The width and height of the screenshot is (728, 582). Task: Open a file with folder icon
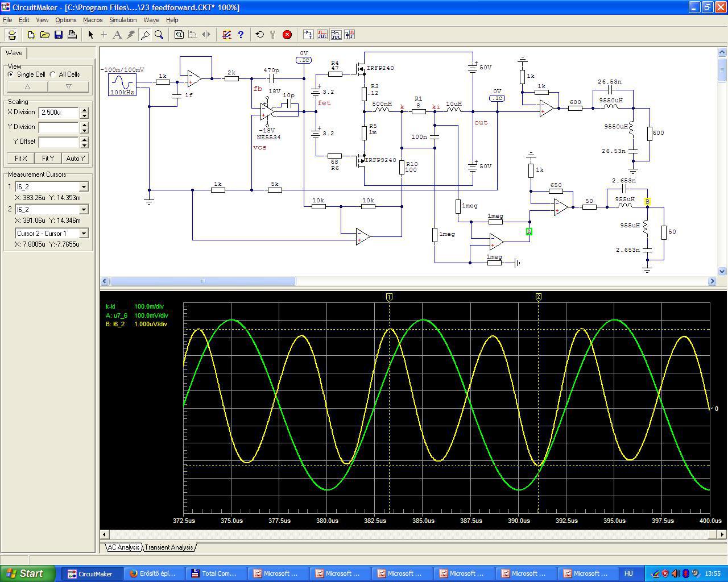(45, 35)
